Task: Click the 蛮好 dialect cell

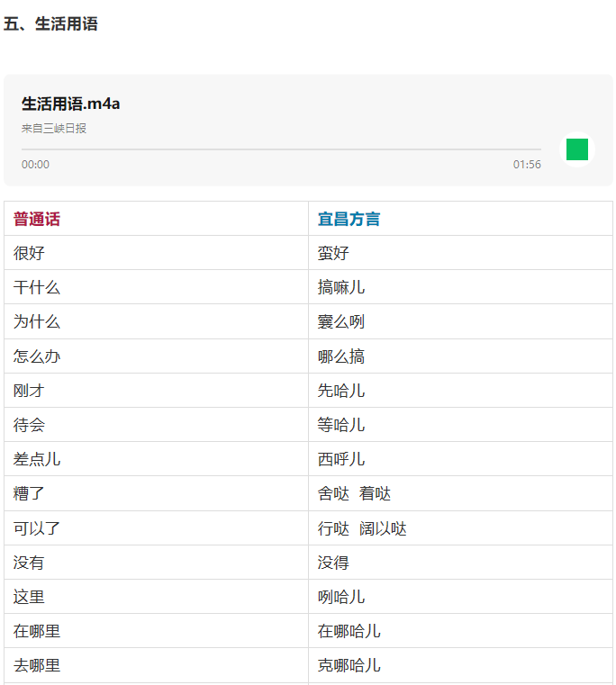Action: [x=333, y=253]
